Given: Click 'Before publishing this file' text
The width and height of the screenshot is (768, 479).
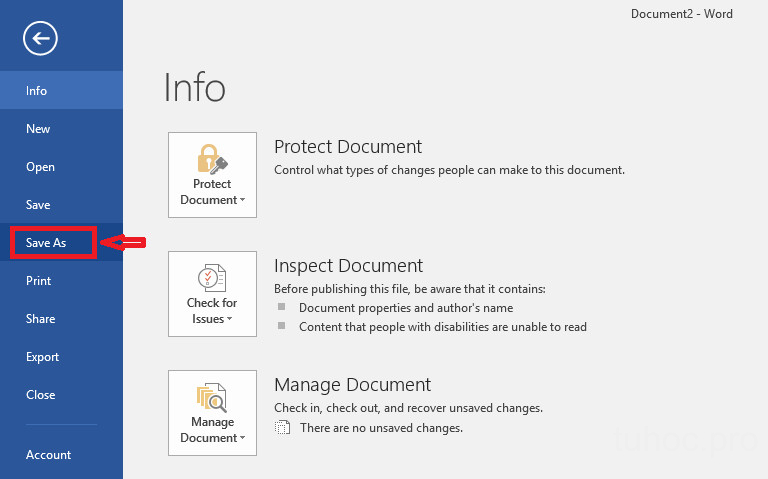Looking at the screenshot, I should [x=409, y=289].
